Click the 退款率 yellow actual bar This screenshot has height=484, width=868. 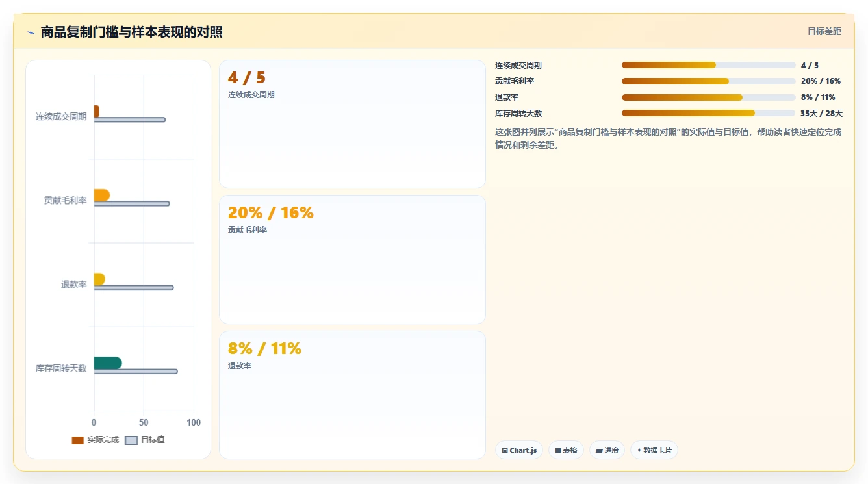(99, 279)
